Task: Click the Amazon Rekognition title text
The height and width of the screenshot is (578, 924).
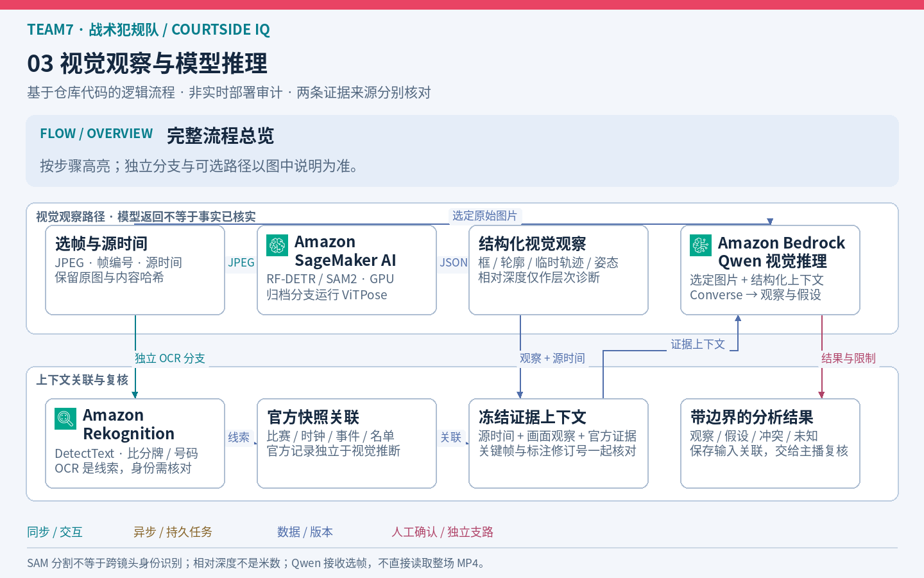Action: pyautogui.click(x=128, y=425)
